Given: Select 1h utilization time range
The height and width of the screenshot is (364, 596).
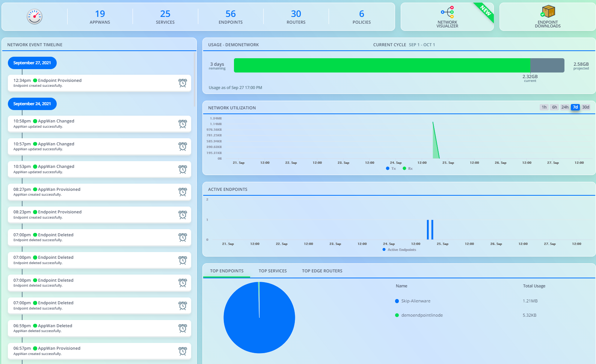Looking at the screenshot, I should [544, 107].
